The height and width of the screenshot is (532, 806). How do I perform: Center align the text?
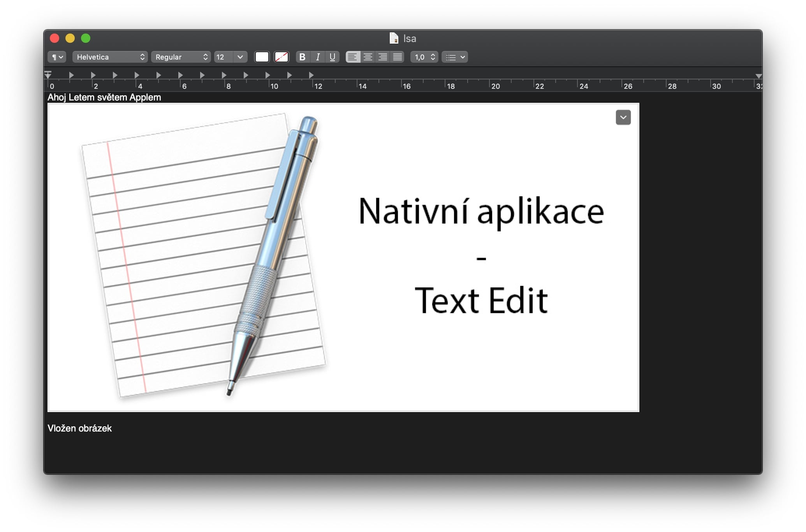tap(368, 57)
